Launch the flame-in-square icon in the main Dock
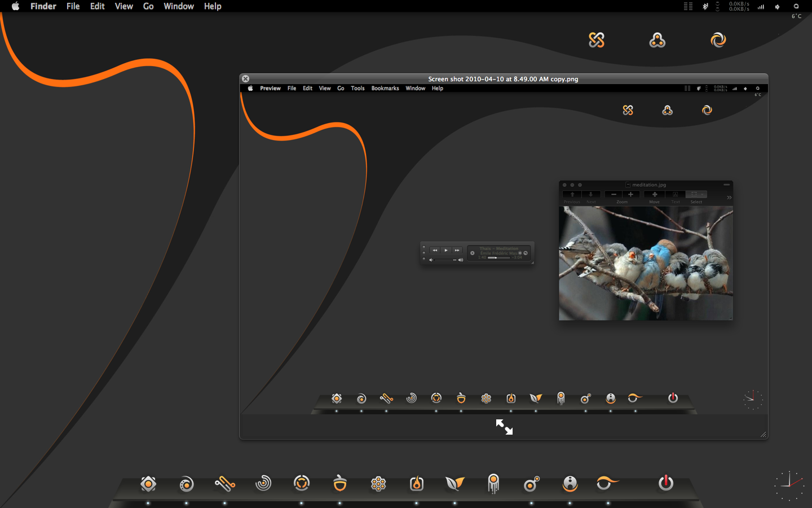Viewport: 812px width, 508px height. (x=417, y=483)
